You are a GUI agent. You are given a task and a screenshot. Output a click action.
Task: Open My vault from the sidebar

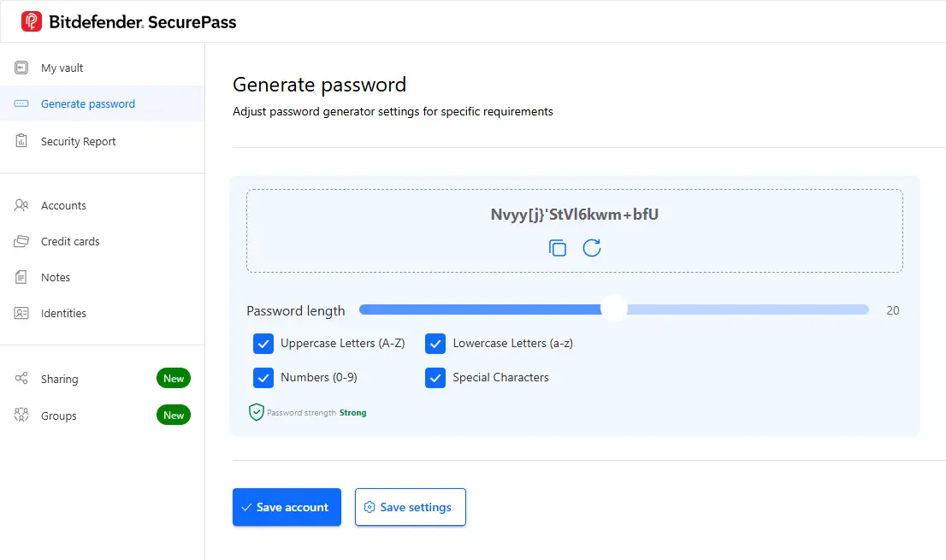pos(62,68)
